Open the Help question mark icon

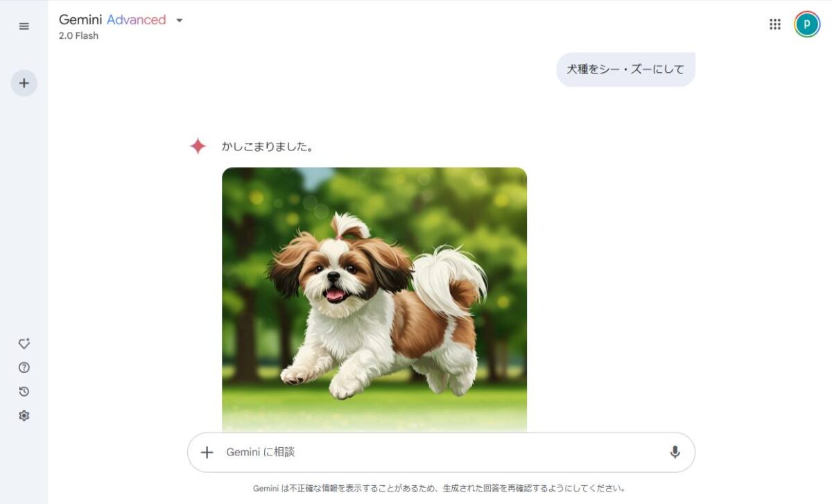pyautogui.click(x=24, y=367)
